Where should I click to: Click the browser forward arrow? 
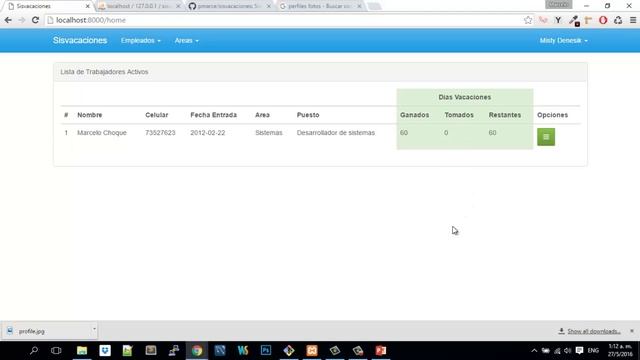click(22, 20)
